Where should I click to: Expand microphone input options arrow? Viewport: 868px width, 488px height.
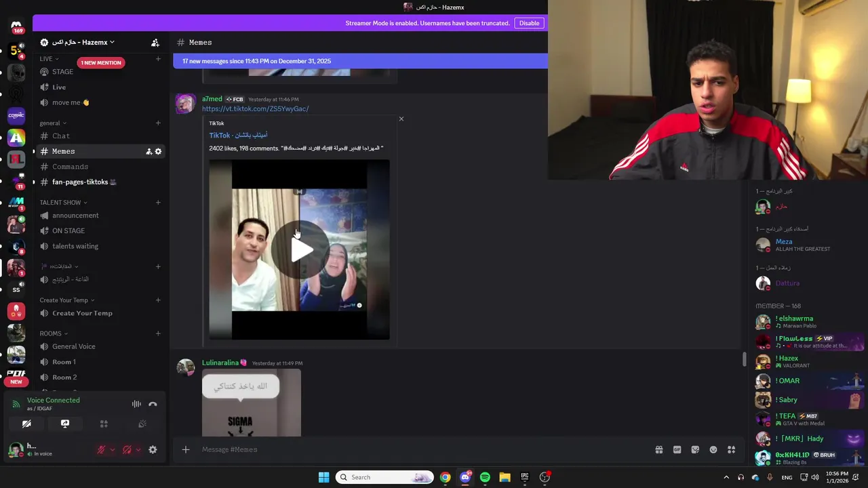pyautogui.click(x=113, y=449)
